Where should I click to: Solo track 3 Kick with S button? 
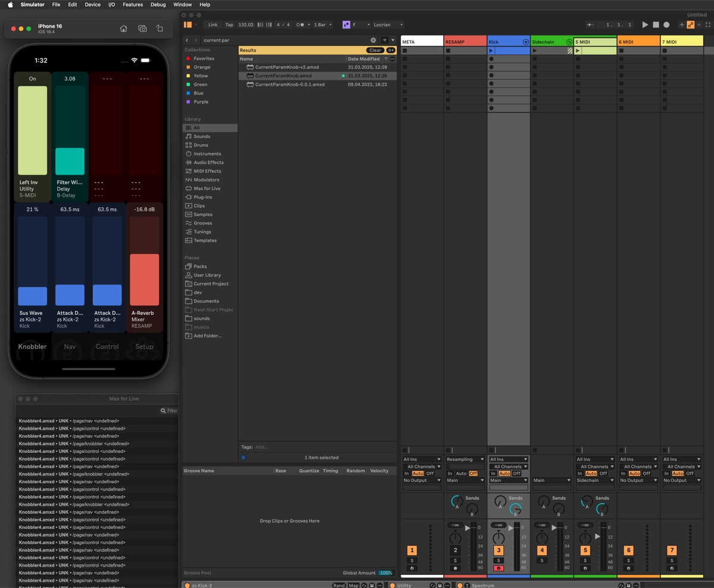(x=499, y=561)
